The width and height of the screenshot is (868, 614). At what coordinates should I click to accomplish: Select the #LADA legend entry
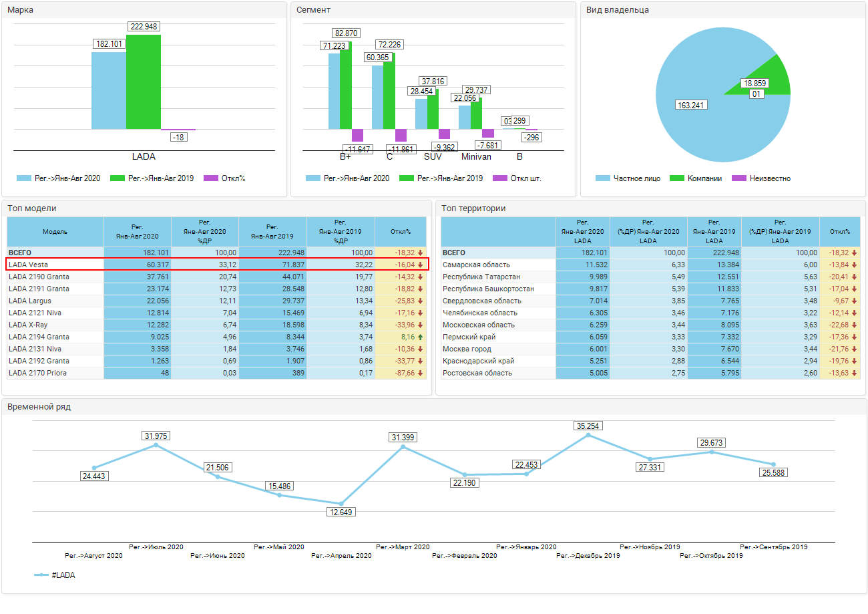pyautogui.click(x=55, y=575)
